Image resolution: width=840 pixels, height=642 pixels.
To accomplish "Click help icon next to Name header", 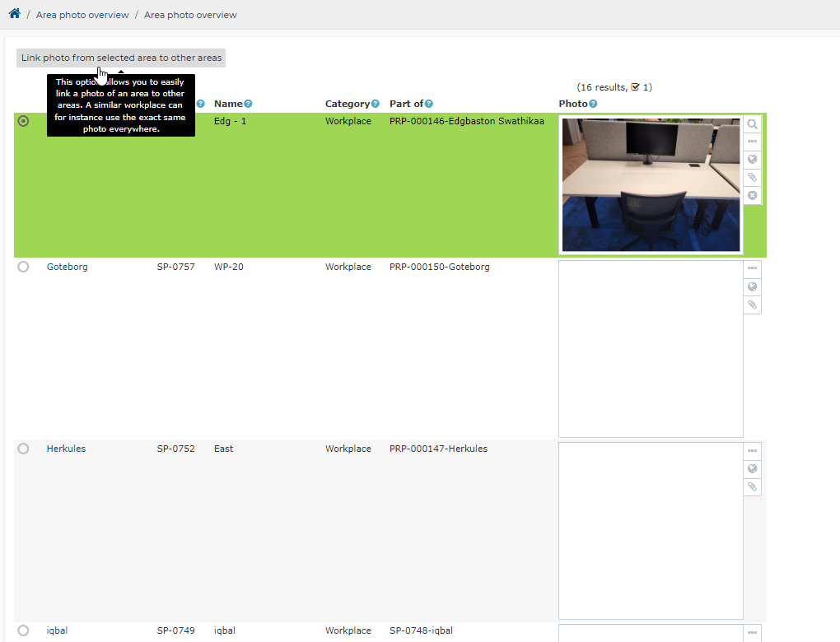I will [x=248, y=104].
